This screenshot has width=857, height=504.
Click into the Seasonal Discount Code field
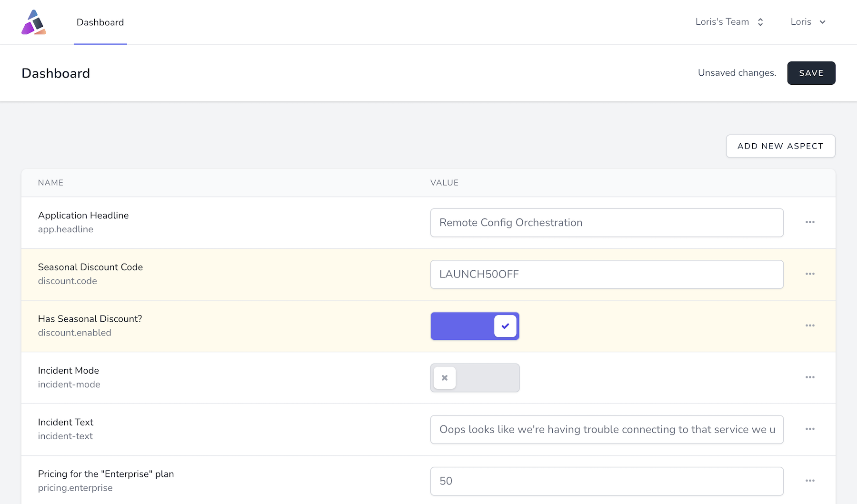[607, 274]
